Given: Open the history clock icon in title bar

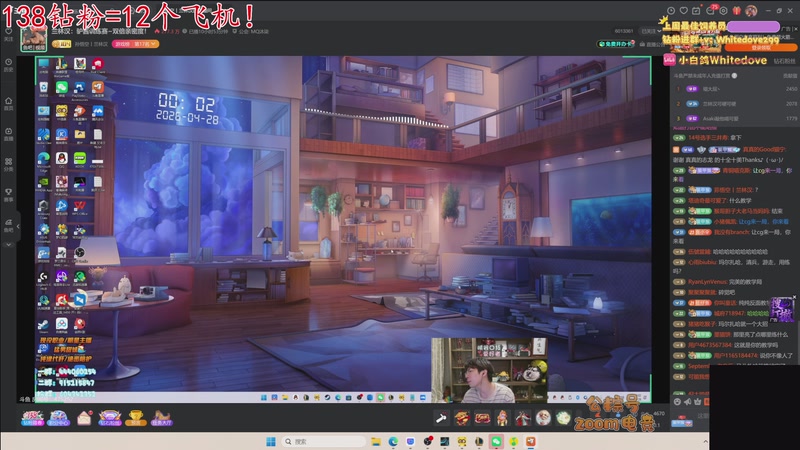Looking at the screenshot, I should click(x=671, y=11).
